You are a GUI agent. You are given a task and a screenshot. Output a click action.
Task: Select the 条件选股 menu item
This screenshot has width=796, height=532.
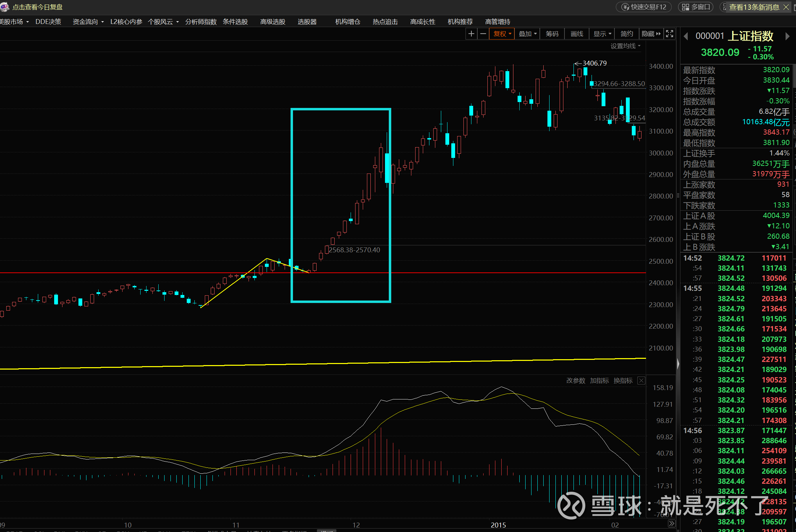coord(235,22)
